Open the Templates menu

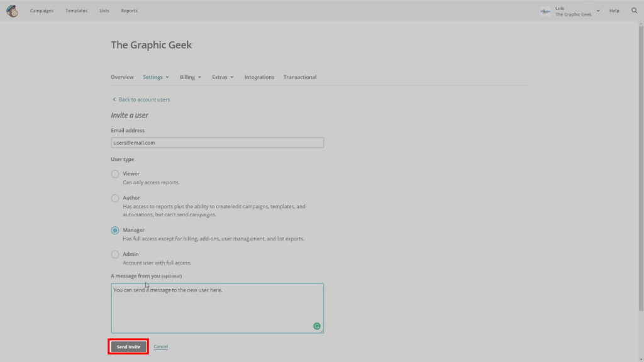[x=76, y=11]
